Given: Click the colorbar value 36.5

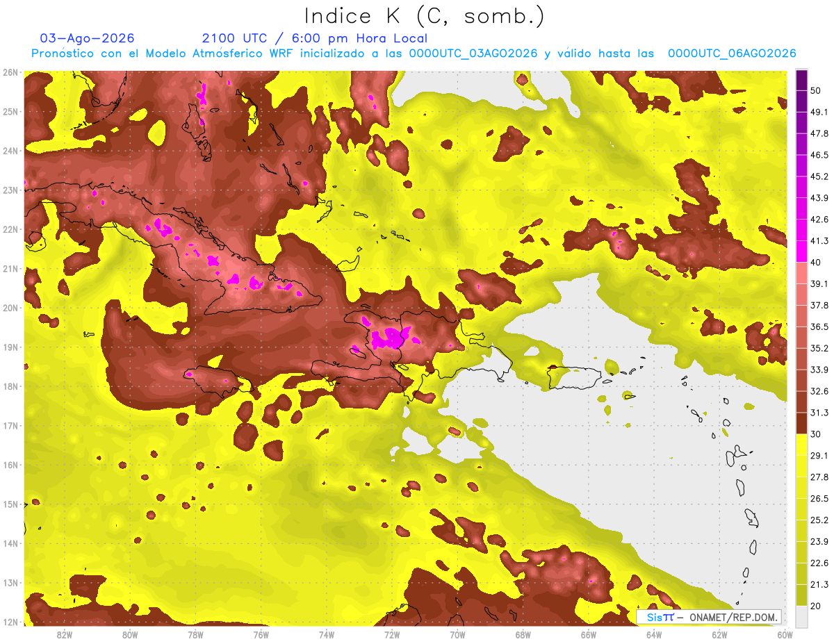Looking at the screenshot, I should 819,327.
